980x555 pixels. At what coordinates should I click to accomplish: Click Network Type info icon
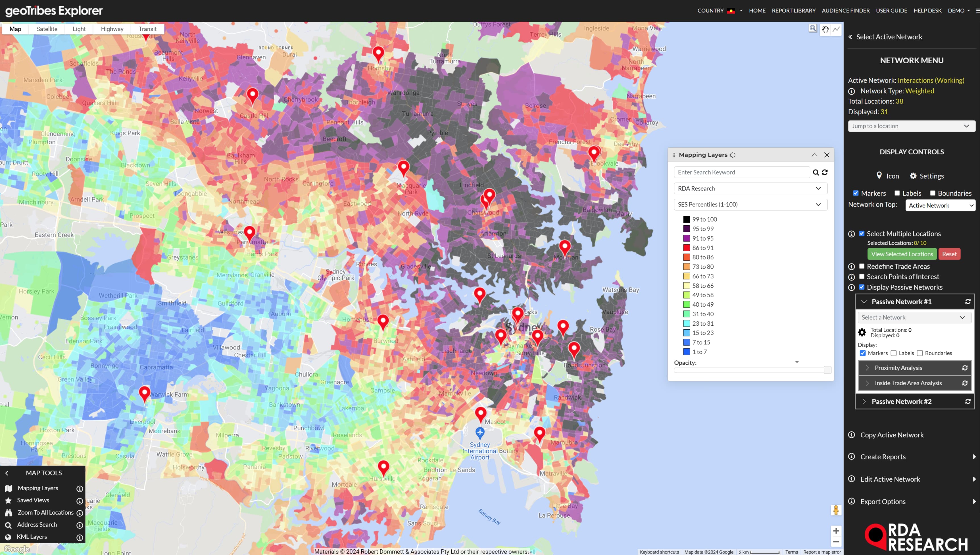852,91
